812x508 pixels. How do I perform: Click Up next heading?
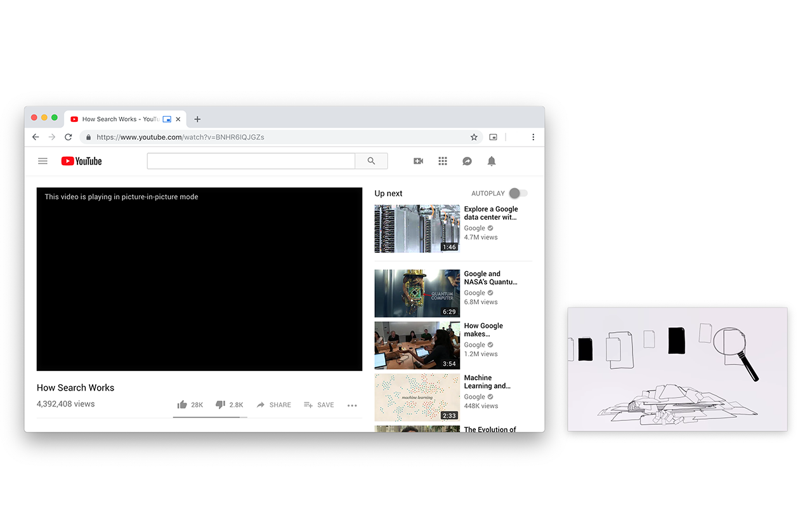(388, 193)
